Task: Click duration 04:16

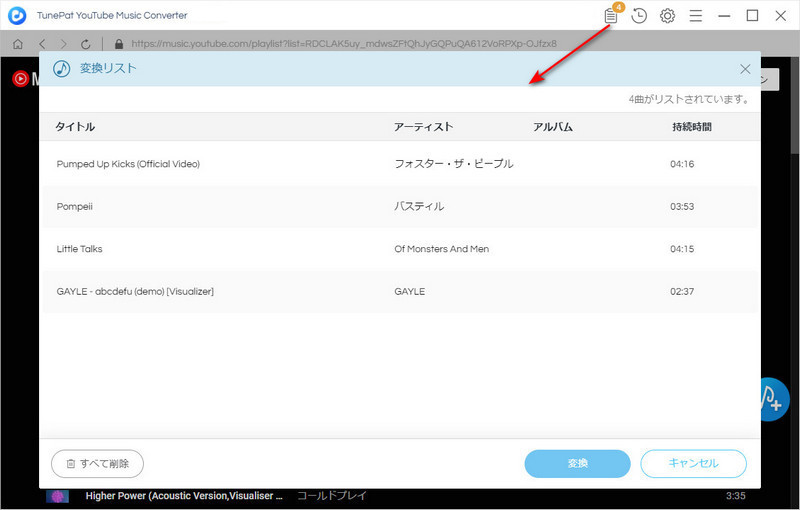Action: (x=682, y=164)
